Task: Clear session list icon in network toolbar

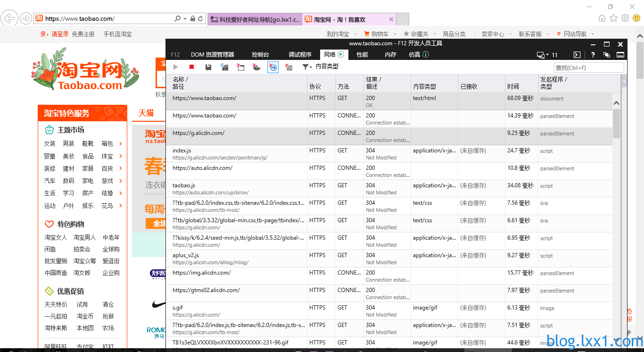Action: tap(289, 67)
